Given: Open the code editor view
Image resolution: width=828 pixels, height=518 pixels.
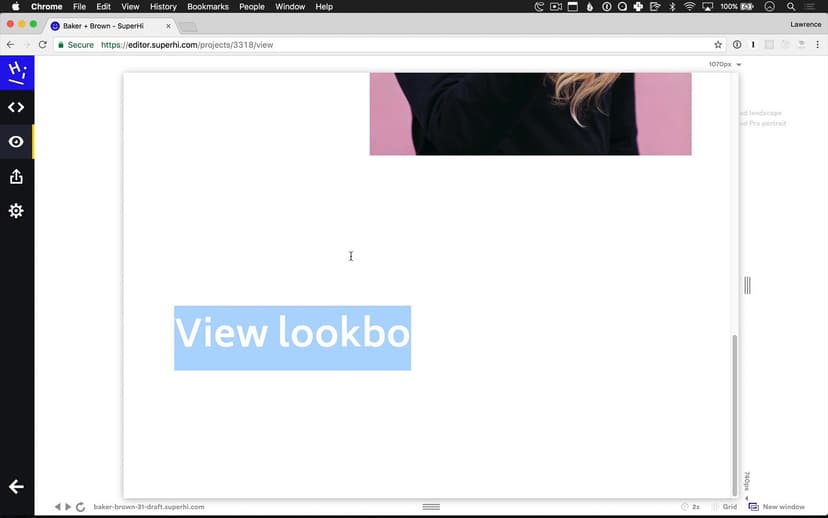Looking at the screenshot, I should coord(16,107).
